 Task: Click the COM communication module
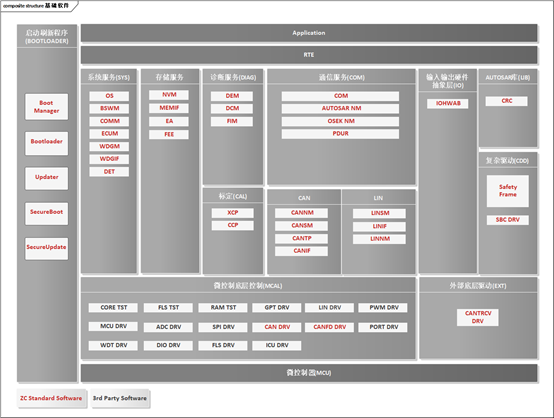(341, 96)
